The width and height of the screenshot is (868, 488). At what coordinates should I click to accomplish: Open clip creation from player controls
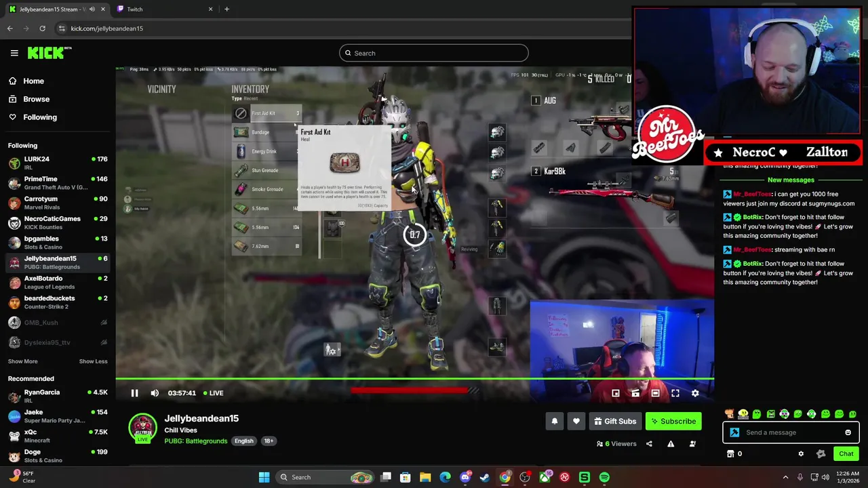[635, 393]
